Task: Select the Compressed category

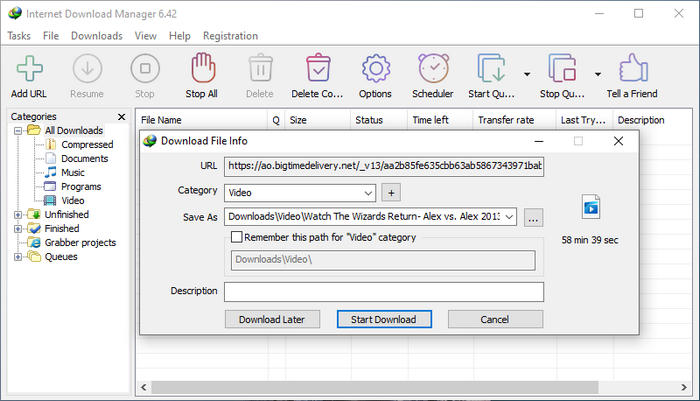Action: click(x=87, y=145)
